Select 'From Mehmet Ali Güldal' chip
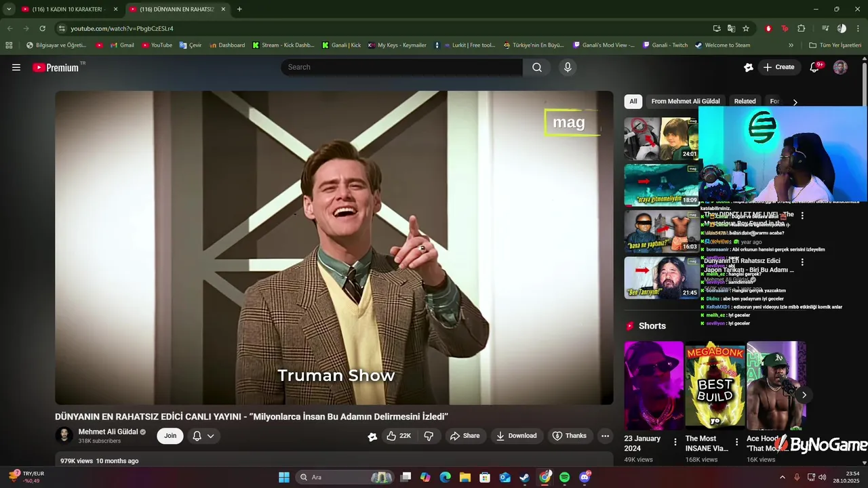 click(x=686, y=101)
